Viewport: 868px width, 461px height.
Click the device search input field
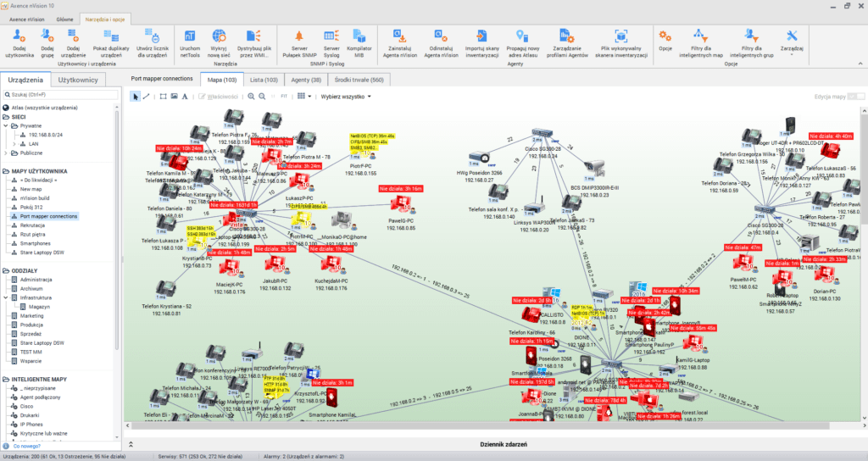(x=59, y=95)
